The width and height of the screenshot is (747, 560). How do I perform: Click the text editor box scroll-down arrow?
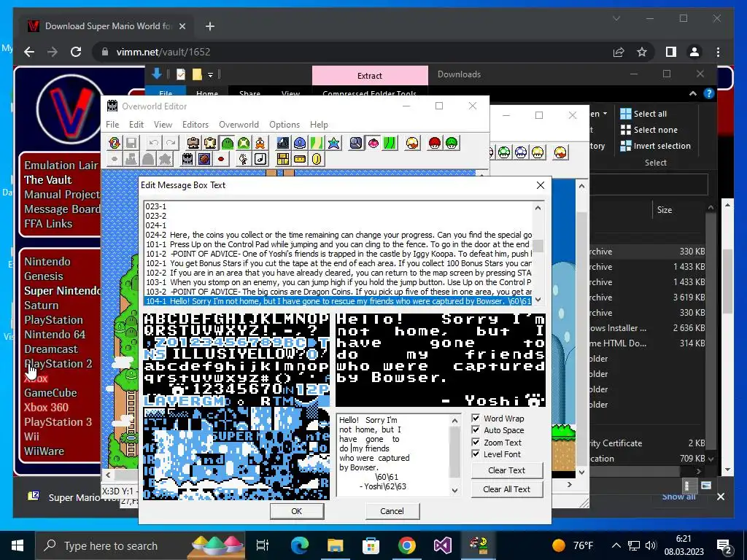coord(454,491)
